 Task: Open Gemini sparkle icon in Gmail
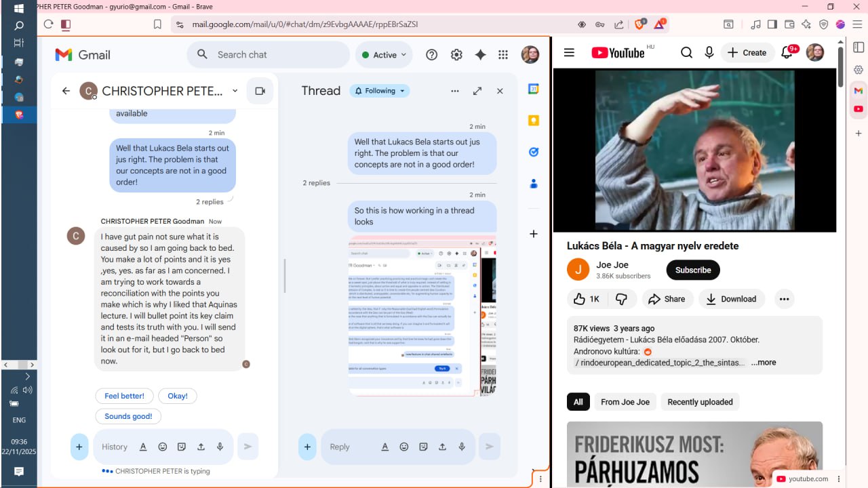click(480, 55)
